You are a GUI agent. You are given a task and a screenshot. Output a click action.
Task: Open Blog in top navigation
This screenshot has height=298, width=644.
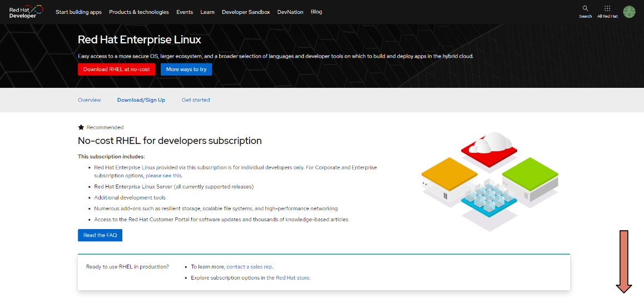[316, 12]
